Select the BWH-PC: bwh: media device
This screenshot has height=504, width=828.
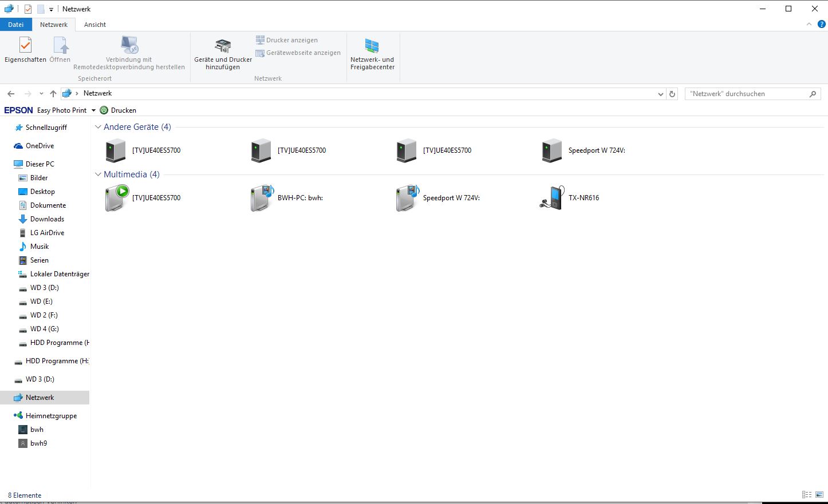261,198
